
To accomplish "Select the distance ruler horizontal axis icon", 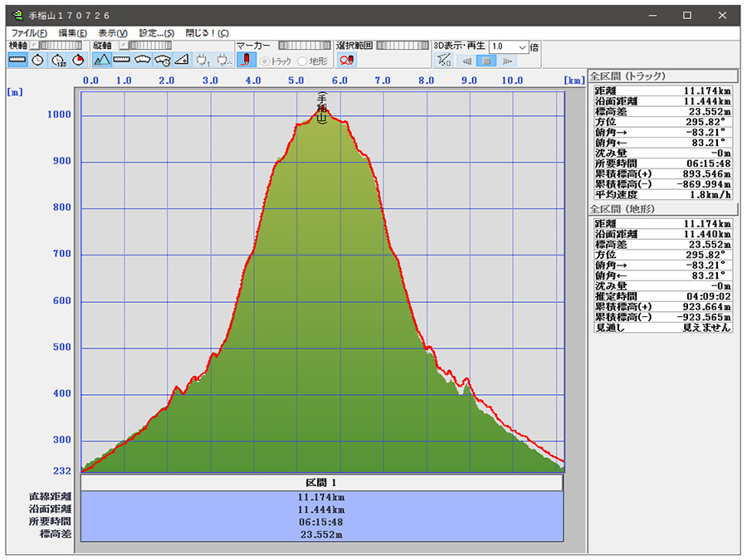I will pos(17,60).
